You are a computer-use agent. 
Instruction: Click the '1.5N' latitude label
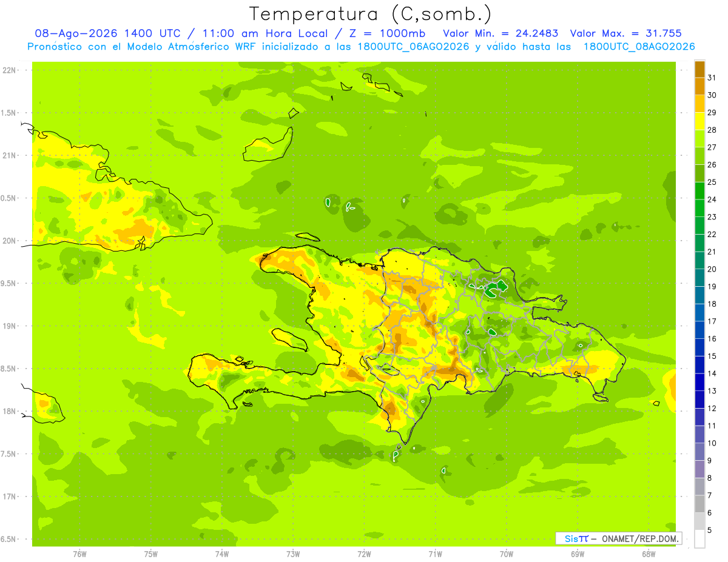(9, 113)
